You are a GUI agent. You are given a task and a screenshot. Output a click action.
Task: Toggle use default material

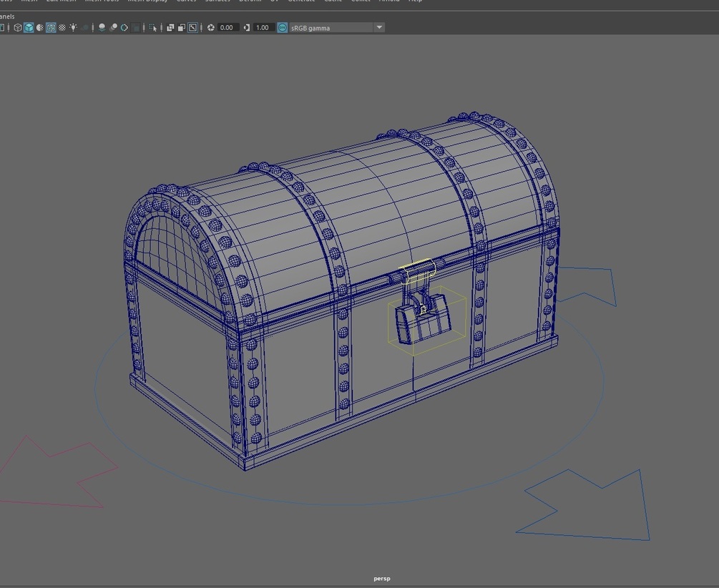(x=40, y=27)
